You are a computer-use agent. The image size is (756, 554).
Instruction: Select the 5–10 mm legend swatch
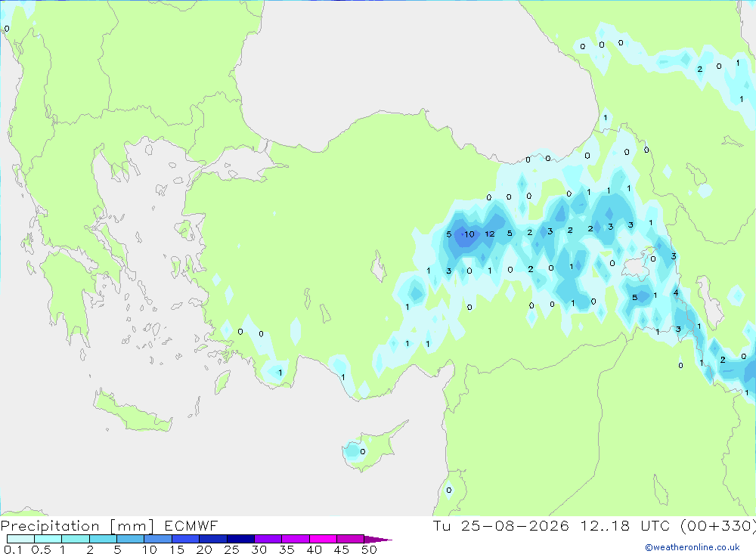pos(131,539)
